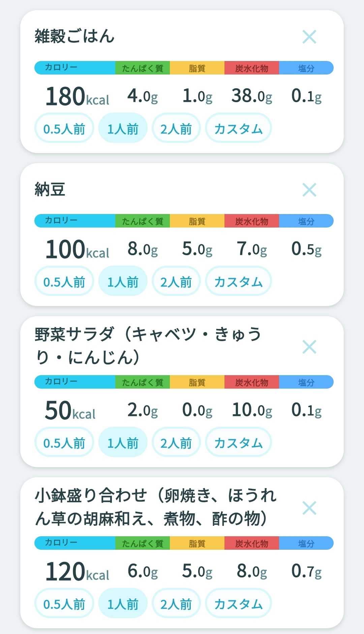Tap カスタム on the 野菜サラダ card
364x634 pixels.
tap(238, 442)
